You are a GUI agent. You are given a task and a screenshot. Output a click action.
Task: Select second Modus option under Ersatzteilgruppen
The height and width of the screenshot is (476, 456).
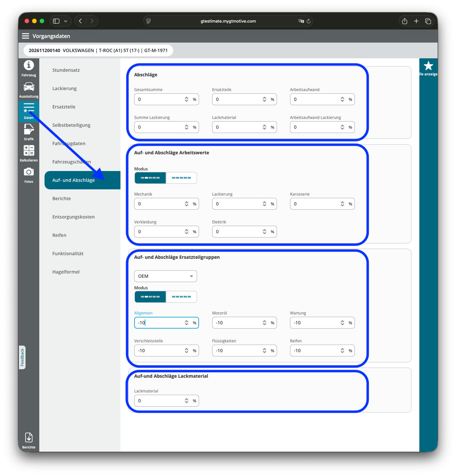point(181,297)
